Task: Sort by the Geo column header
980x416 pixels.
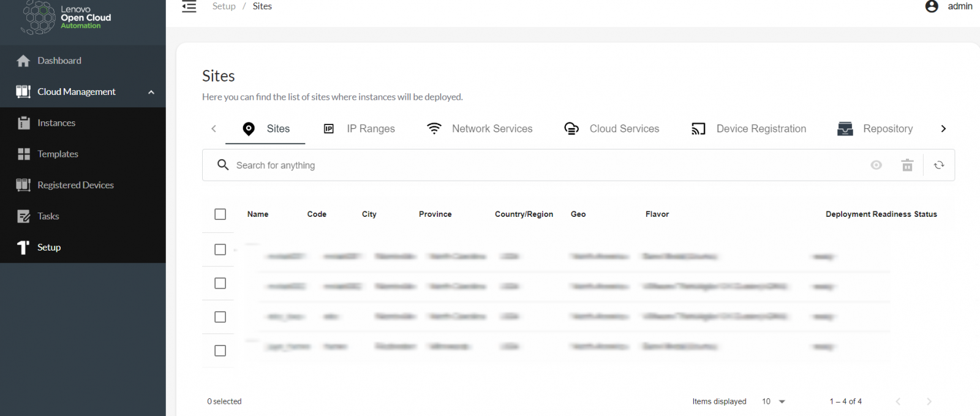Action: click(x=578, y=214)
